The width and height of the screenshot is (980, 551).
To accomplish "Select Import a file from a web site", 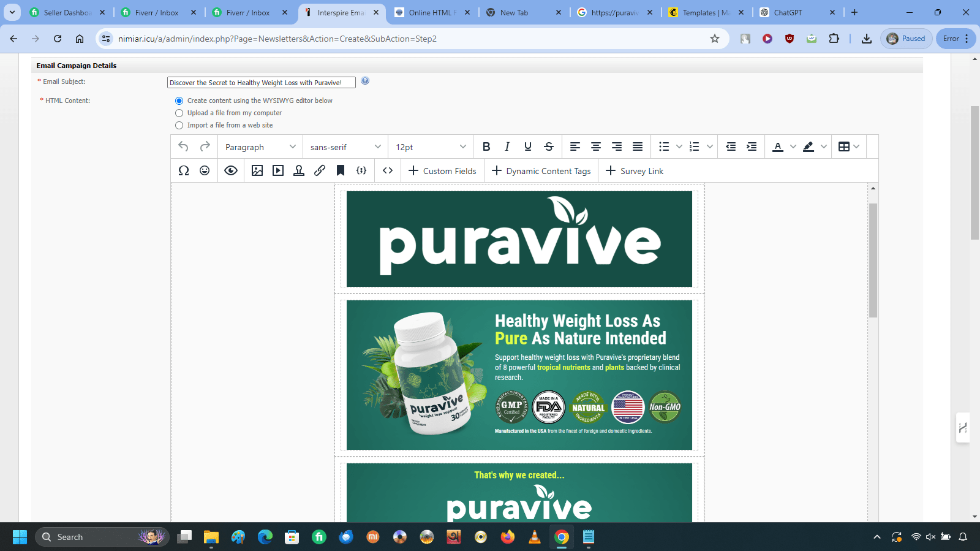I will (x=179, y=125).
